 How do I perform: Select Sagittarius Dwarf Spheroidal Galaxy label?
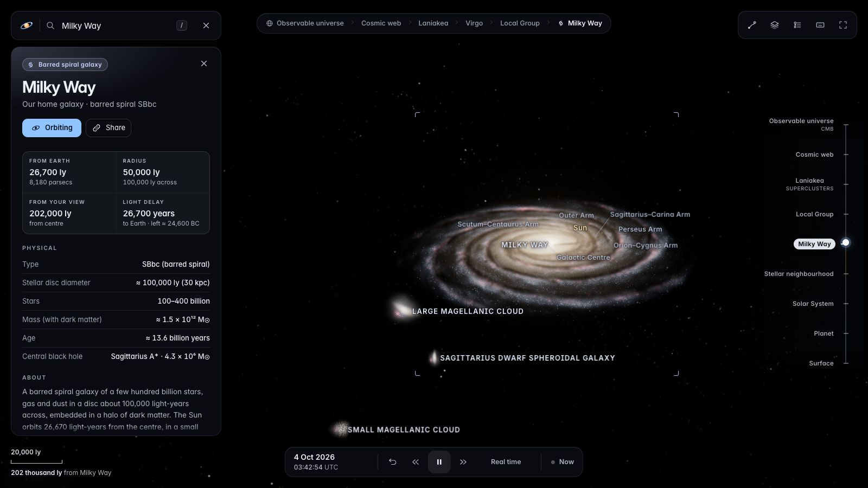coord(527,358)
